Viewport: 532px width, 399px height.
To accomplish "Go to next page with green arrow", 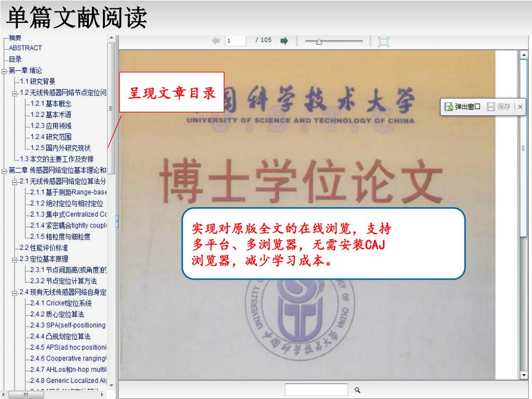I will click(x=284, y=41).
